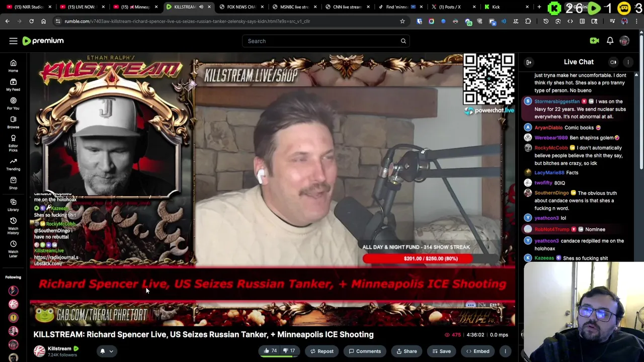Collapse the Live Chat panel
Viewport: 644px width, 362px height.
[529, 62]
